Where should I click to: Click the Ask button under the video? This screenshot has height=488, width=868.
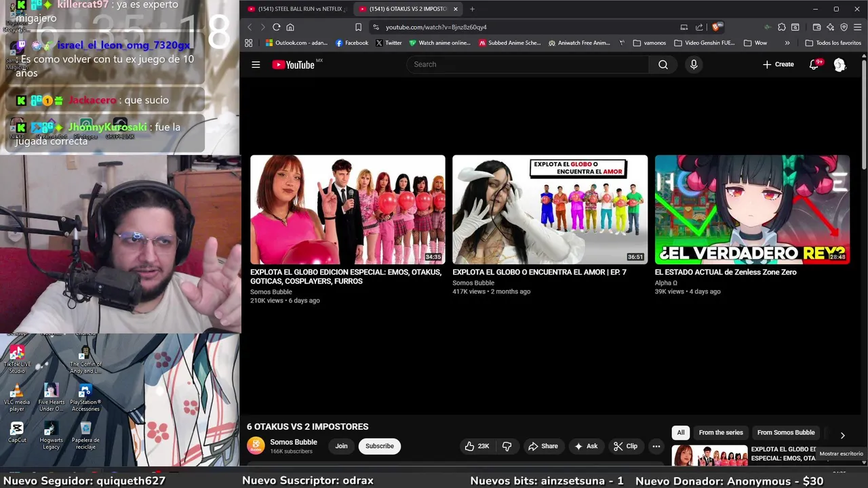pos(585,446)
